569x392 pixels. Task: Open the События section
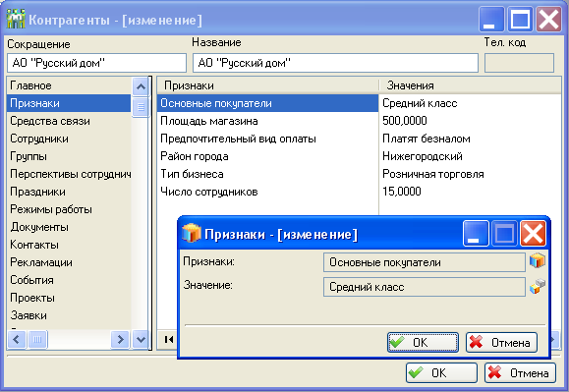click(x=69, y=280)
